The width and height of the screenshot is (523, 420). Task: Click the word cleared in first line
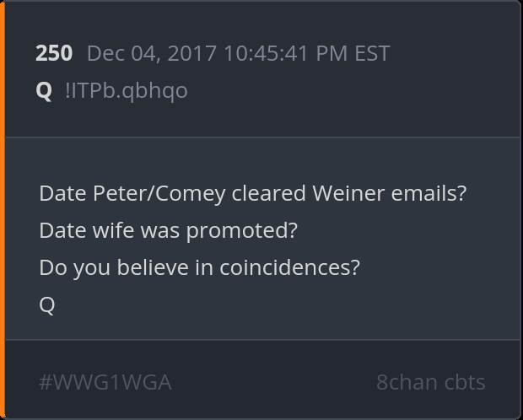(x=268, y=193)
